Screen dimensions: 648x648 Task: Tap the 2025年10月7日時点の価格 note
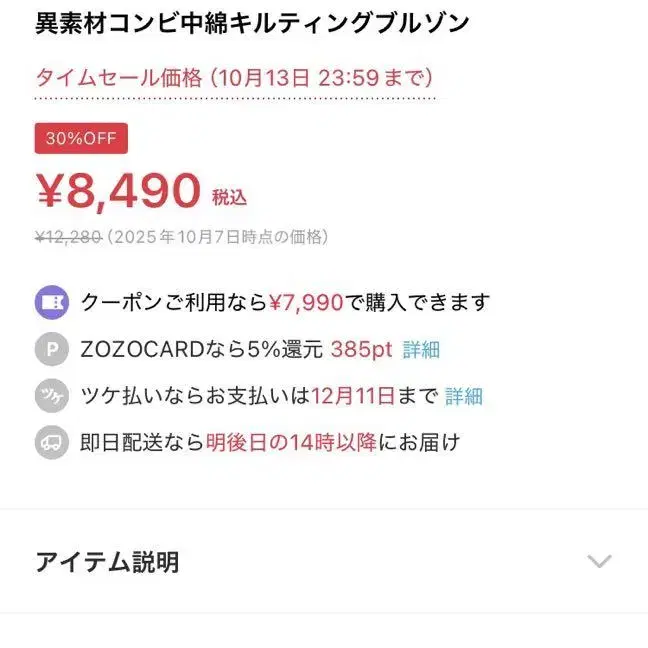[218, 237]
